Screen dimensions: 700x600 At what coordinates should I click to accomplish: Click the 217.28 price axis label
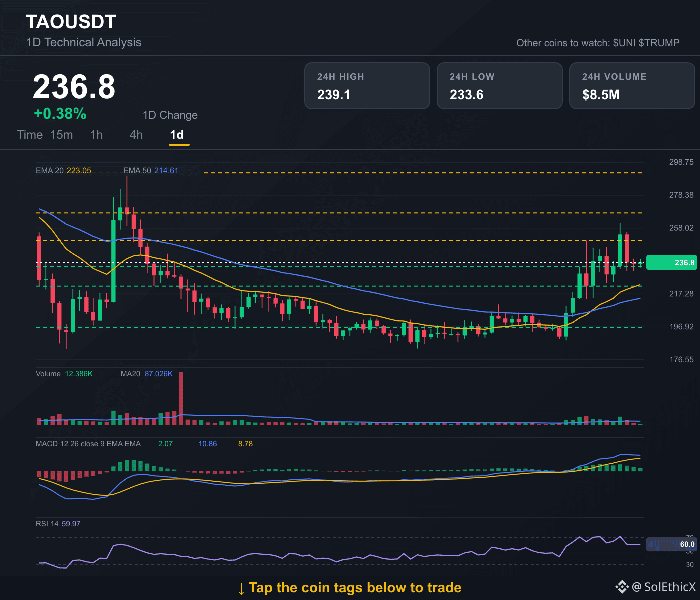(x=681, y=293)
